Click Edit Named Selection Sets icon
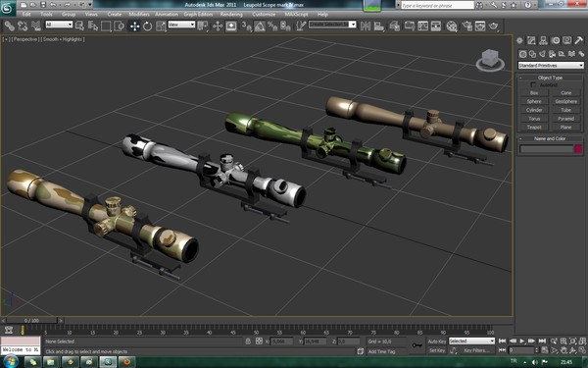The image size is (588, 368). 301,26
